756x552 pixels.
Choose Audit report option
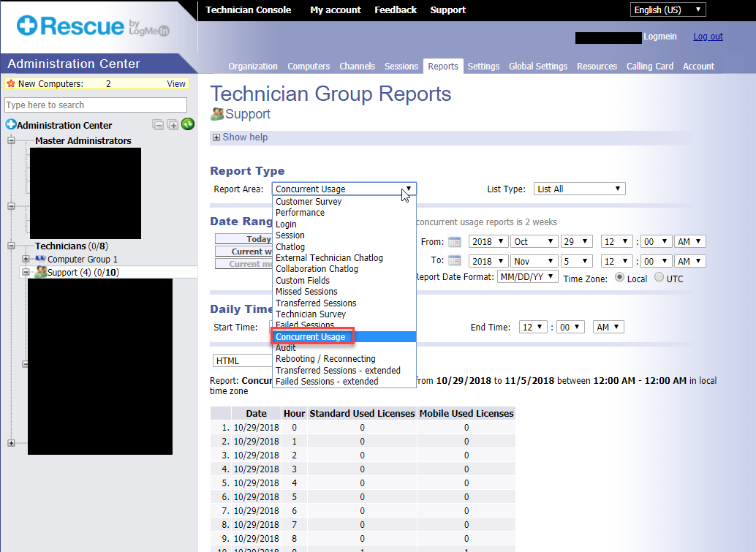[344, 347]
